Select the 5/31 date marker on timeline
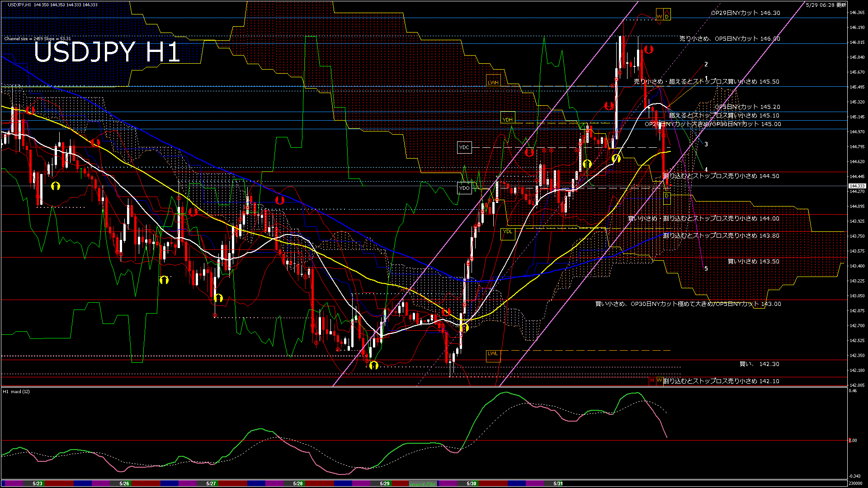 [x=558, y=483]
